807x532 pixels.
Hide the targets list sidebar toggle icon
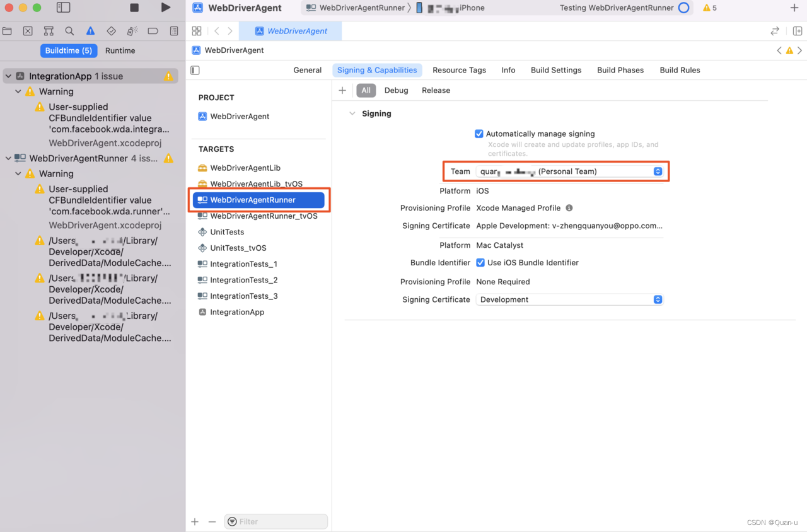(195, 70)
